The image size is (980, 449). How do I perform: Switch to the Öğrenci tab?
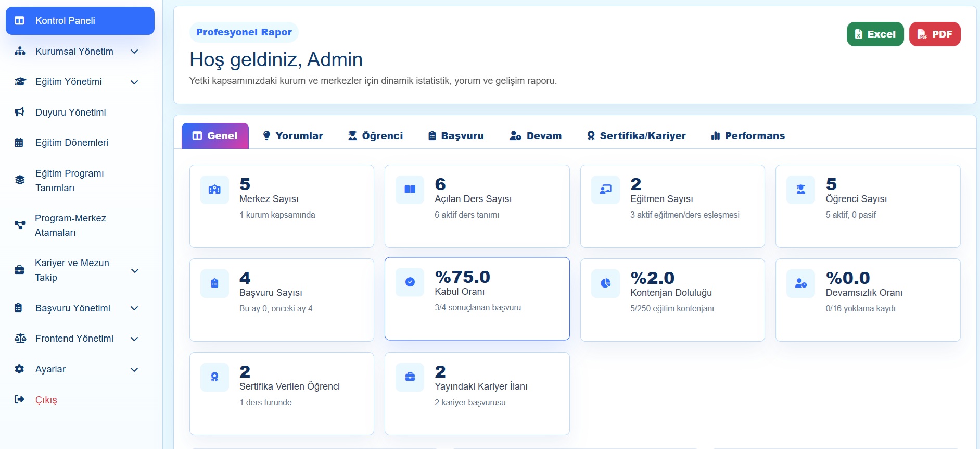click(375, 136)
